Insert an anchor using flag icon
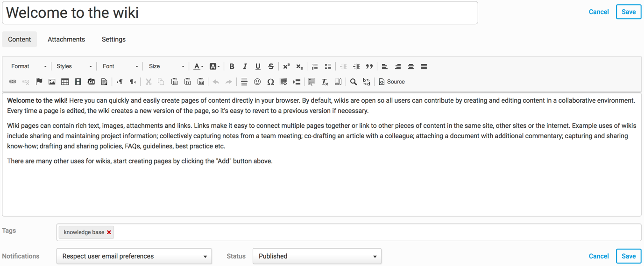Viewport: 644px width, 266px height. [x=39, y=82]
